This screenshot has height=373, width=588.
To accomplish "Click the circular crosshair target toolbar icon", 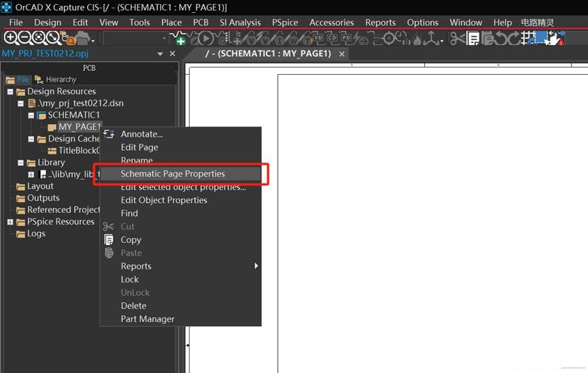I will coord(389,38).
